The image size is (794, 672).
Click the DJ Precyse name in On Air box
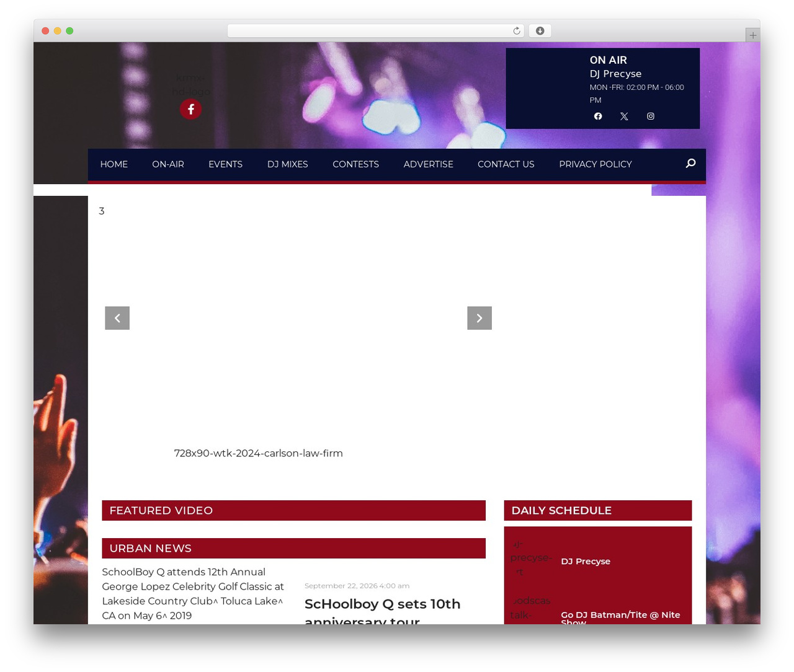tap(615, 74)
